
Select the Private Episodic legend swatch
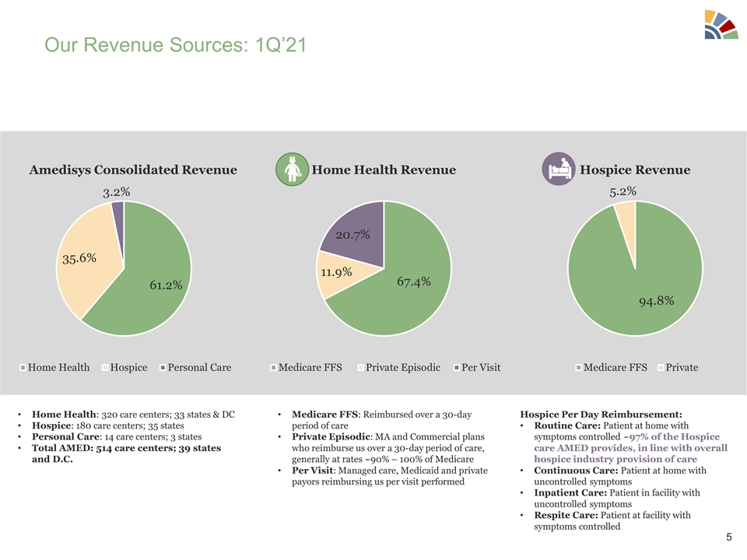point(360,368)
